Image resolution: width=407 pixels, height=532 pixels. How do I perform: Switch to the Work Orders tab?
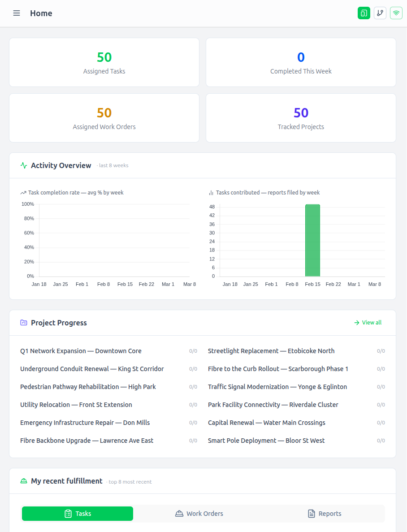pos(199,514)
